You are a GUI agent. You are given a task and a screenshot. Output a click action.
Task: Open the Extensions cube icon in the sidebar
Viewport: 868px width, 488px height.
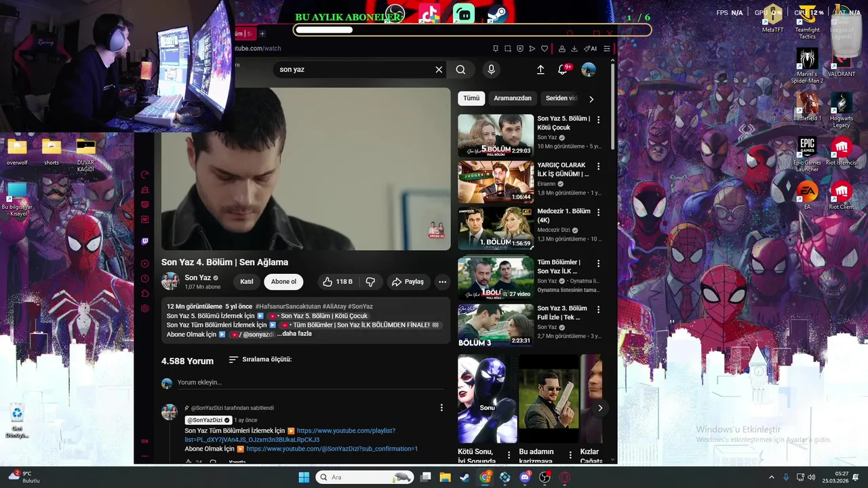click(144, 293)
